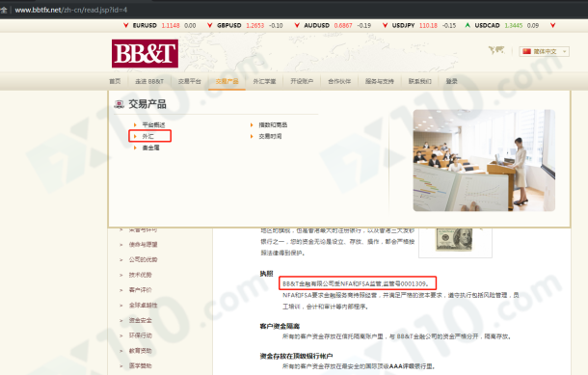
Task: Open the 合作伙伴 navigation item
Action: (x=339, y=81)
